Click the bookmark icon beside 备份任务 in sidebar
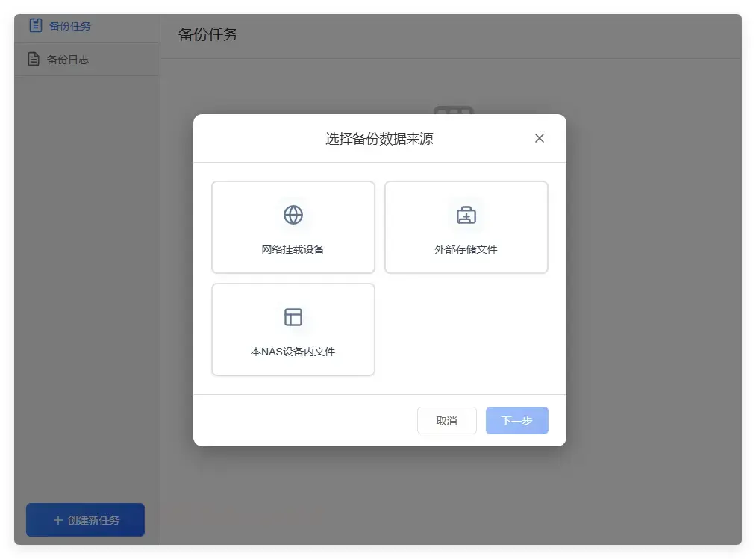The image size is (756, 559). point(36,25)
